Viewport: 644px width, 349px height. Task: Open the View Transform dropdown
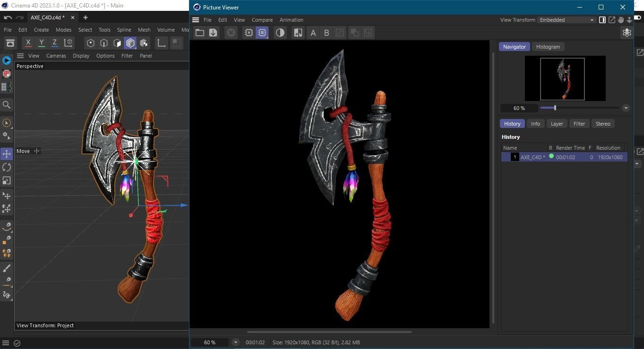592,20
